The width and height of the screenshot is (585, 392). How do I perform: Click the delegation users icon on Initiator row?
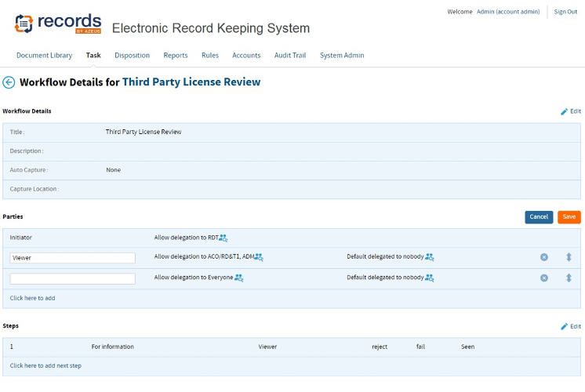pos(223,238)
